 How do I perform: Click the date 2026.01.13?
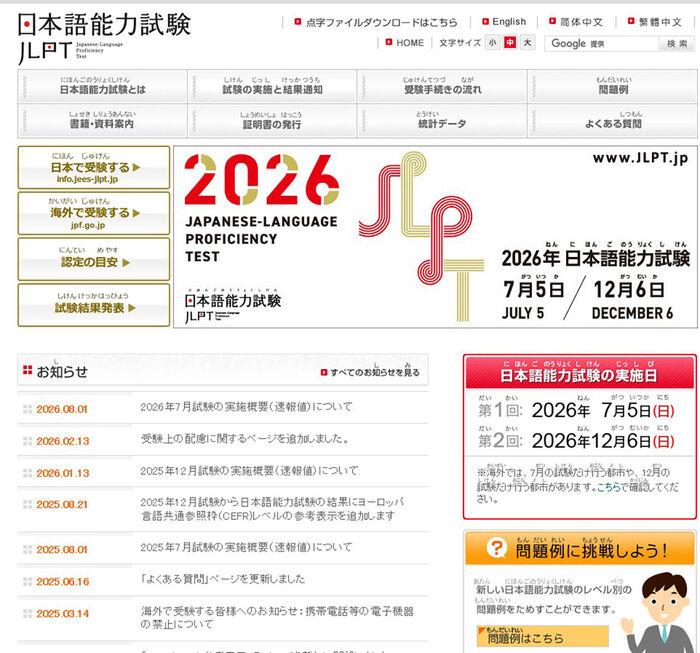(x=62, y=473)
